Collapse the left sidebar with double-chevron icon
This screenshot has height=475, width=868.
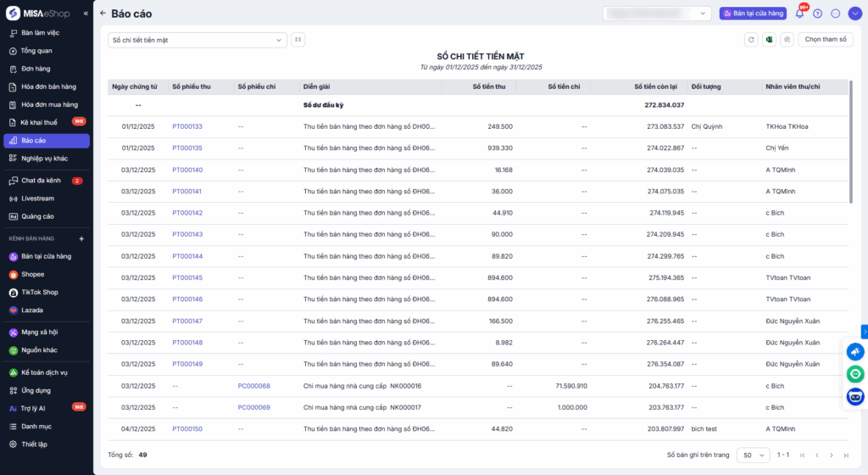85,14
